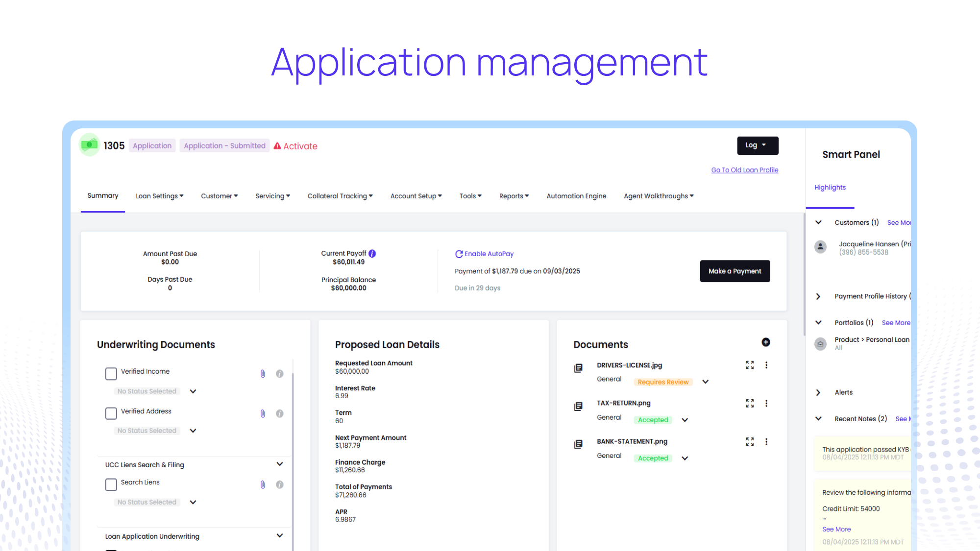The width and height of the screenshot is (980, 551).
Task: Expand DRIVERS-LICENSE.jpg to fullscreen view
Action: pos(750,365)
